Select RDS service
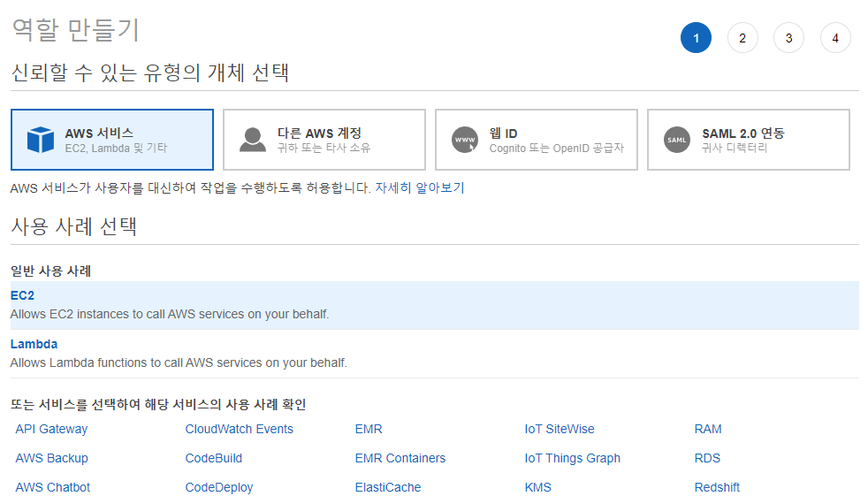Viewport: 868px width, 496px height. [707, 458]
